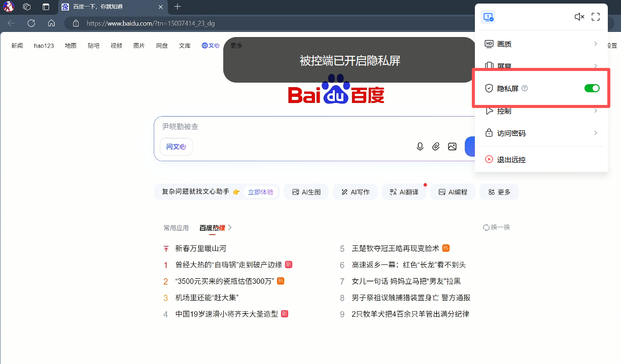
Task: Open the 新闻 news section
Action: pyautogui.click(x=17, y=45)
